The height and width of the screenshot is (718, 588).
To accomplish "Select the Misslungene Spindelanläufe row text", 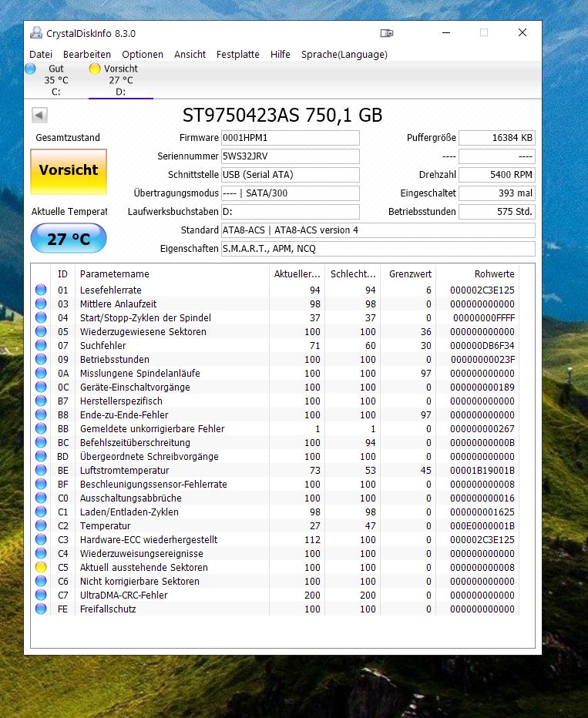I will (x=139, y=373).
